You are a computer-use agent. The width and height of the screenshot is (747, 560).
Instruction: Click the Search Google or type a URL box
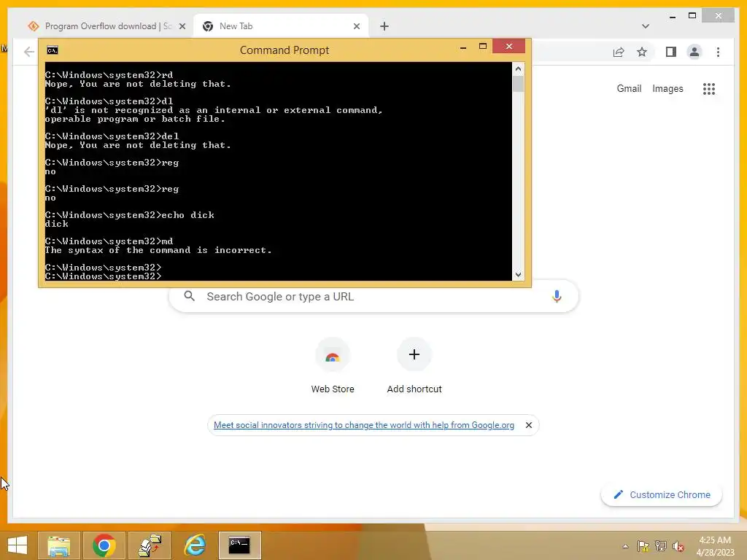(x=374, y=296)
